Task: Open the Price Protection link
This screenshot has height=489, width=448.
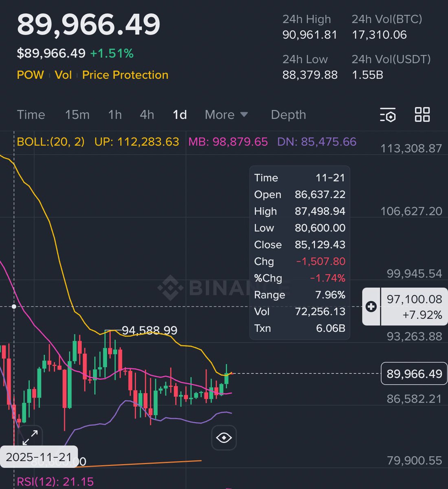Action: [125, 75]
